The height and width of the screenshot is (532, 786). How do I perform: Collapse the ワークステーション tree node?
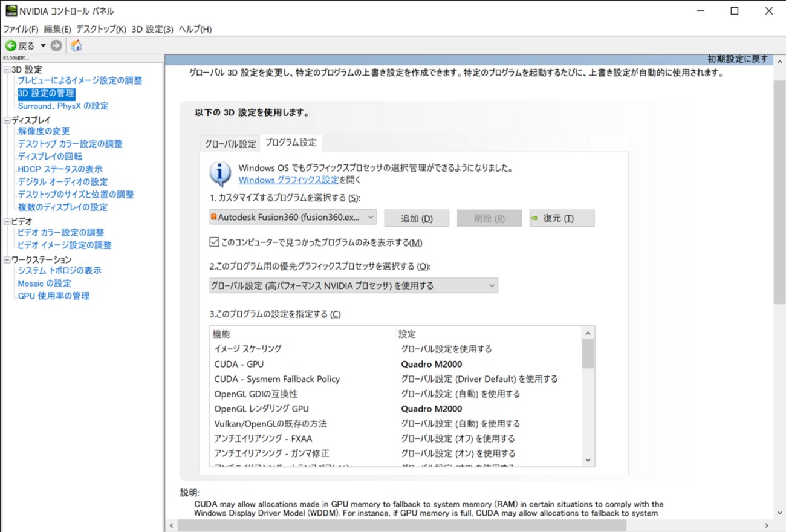7,260
